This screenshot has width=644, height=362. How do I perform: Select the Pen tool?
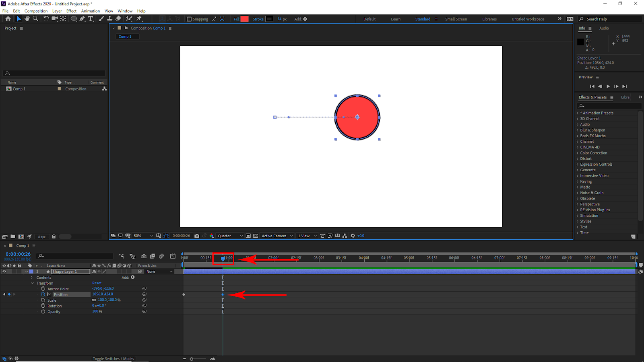tap(82, 19)
